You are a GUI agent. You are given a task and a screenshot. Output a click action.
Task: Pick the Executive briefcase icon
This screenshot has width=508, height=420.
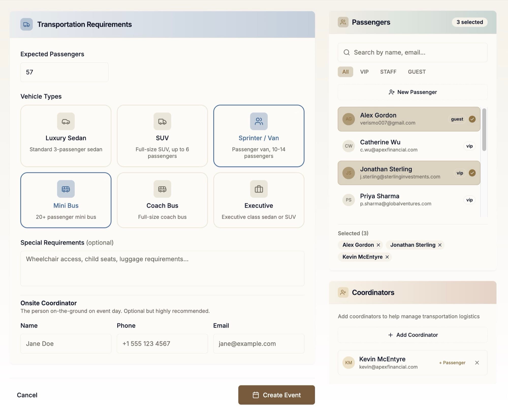(x=259, y=189)
